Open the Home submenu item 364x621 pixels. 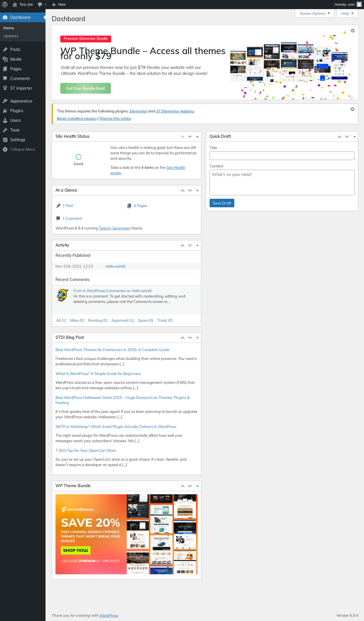23,28
